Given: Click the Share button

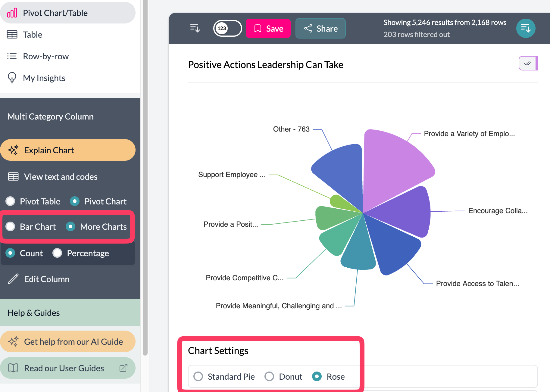Looking at the screenshot, I should (x=320, y=28).
